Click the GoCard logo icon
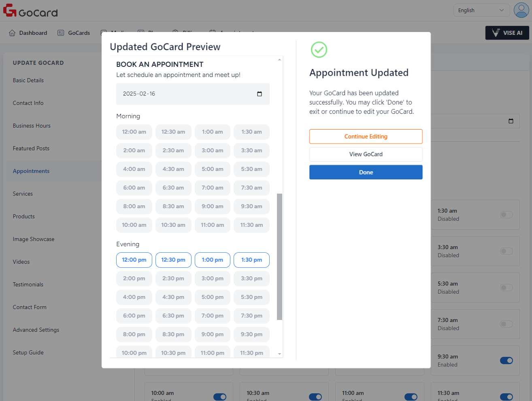The width and height of the screenshot is (532, 401). pos(10,11)
